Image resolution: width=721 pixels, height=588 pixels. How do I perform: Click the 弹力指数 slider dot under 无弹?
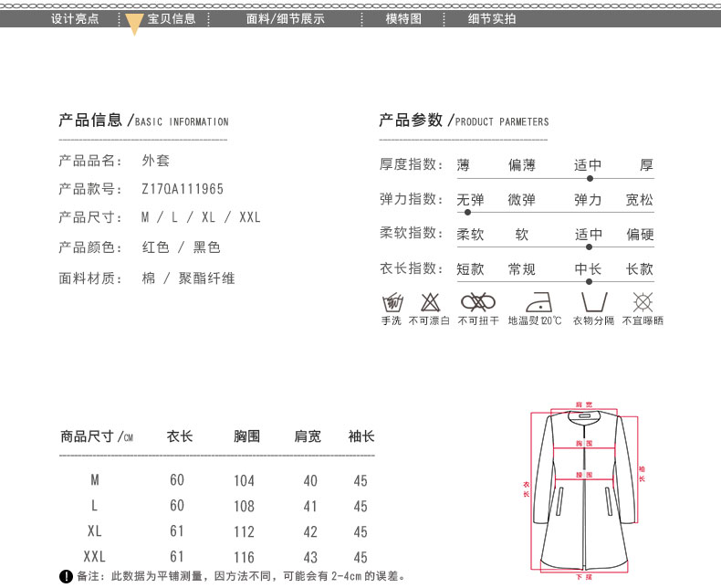(x=468, y=212)
